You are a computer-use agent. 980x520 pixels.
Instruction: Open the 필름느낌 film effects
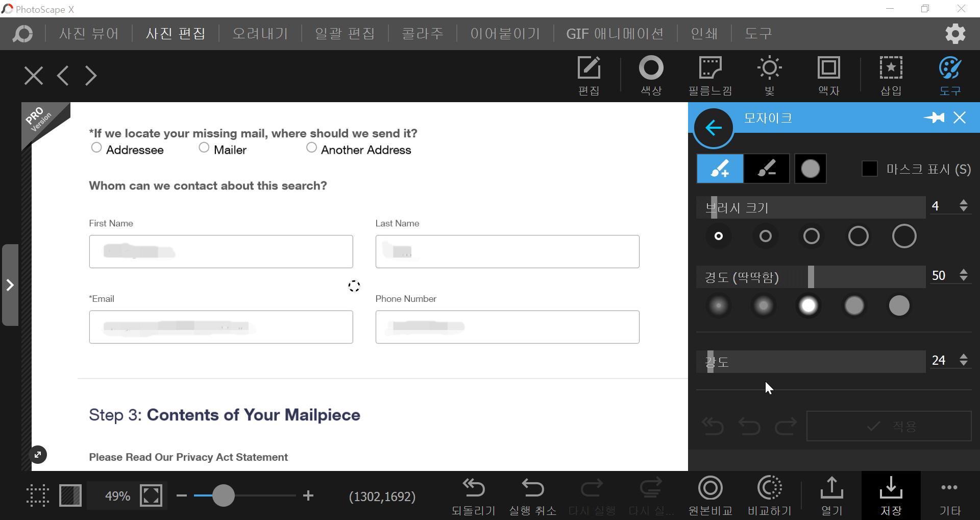coord(710,76)
